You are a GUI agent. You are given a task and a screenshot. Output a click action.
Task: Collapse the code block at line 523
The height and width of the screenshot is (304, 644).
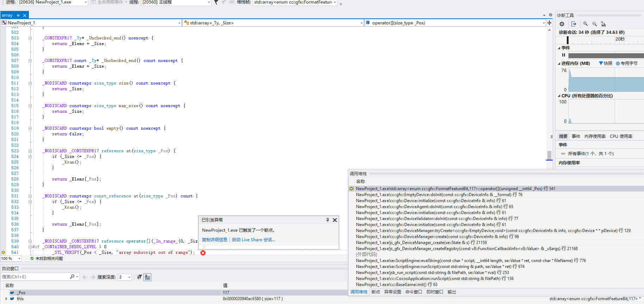pyautogui.click(x=30, y=151)
